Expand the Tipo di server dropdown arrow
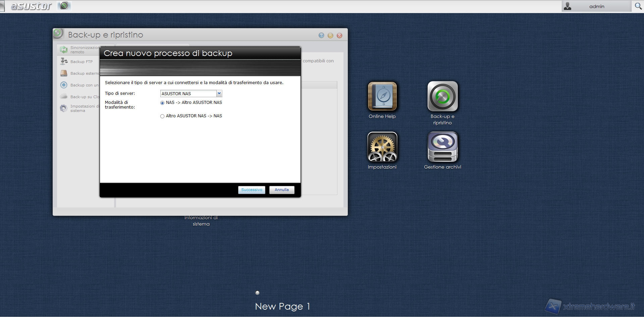The height and width of the screenshot is (317, 644). [x=219, y=93]
